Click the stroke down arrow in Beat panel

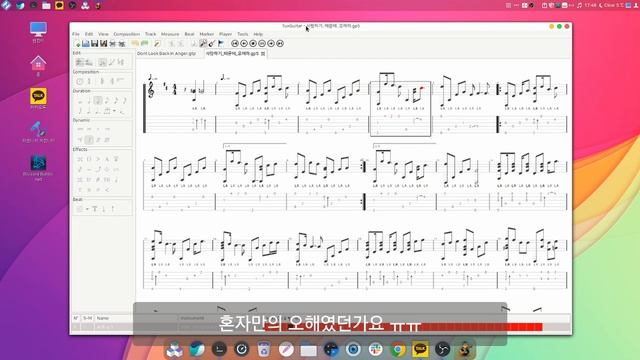tap(104, 209)
